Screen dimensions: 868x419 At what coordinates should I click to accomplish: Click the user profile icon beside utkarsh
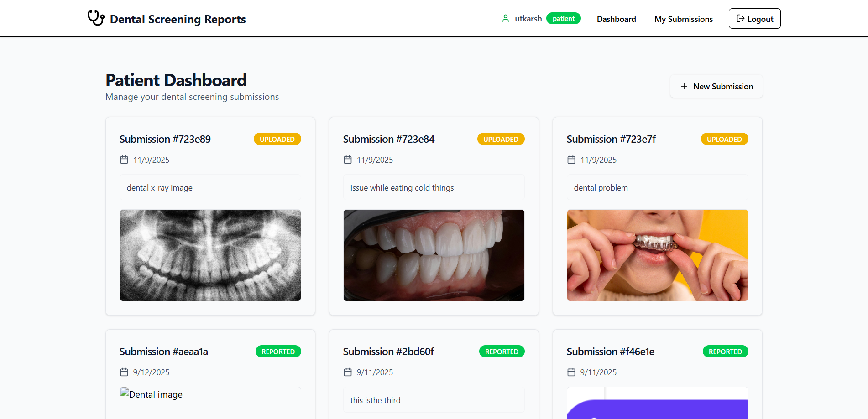[506, 19]
